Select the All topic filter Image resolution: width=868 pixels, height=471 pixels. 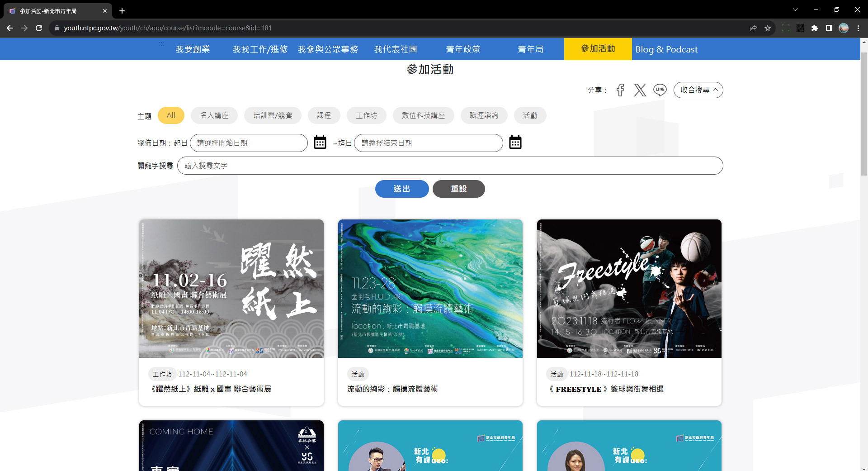[171, 115]
